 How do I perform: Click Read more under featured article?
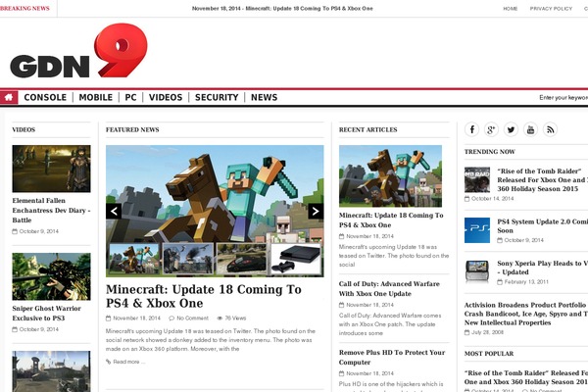125,362
